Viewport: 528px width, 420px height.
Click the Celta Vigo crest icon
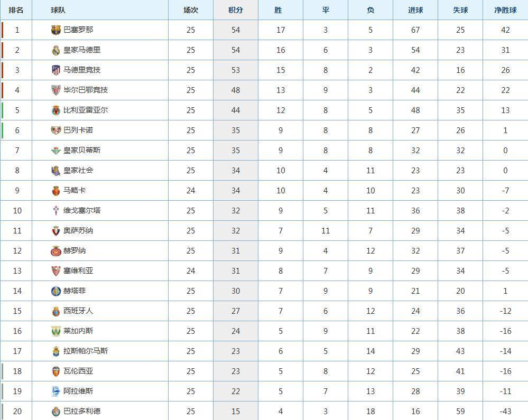coord(56,211)
